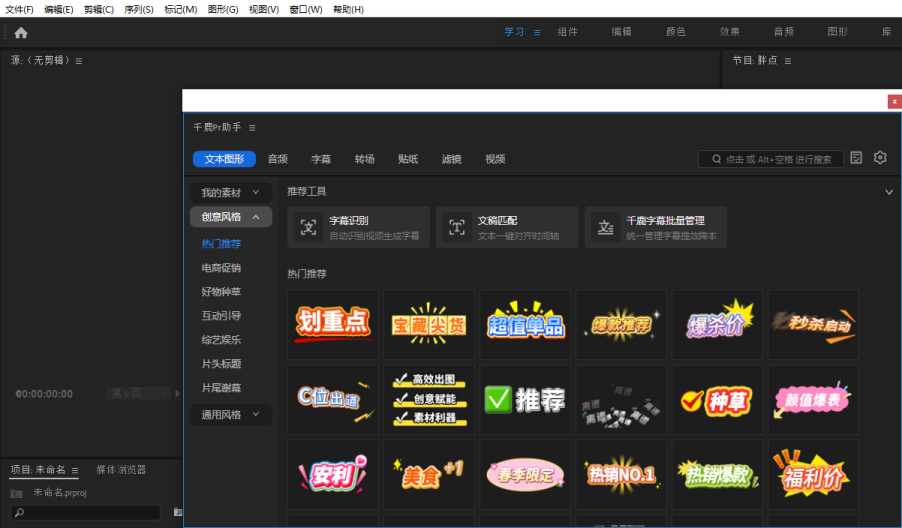Screen dimensions: 902x528
Task: Select the 电商促销 category
Action: click(x=221, y=268)
